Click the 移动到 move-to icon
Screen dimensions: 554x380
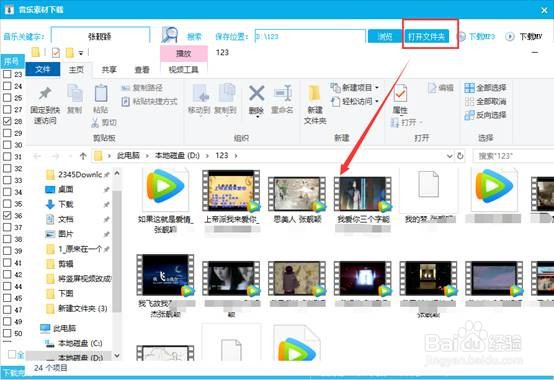(201, 93)
